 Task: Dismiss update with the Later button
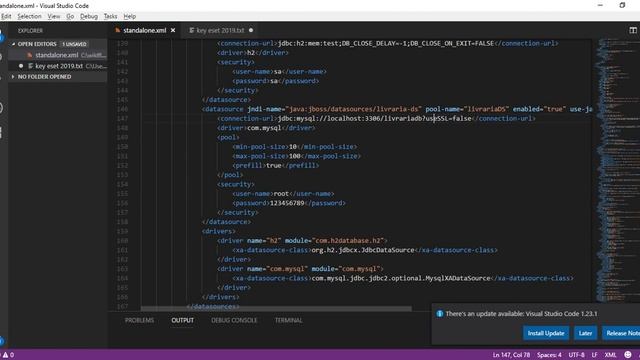tap(585, 333)
